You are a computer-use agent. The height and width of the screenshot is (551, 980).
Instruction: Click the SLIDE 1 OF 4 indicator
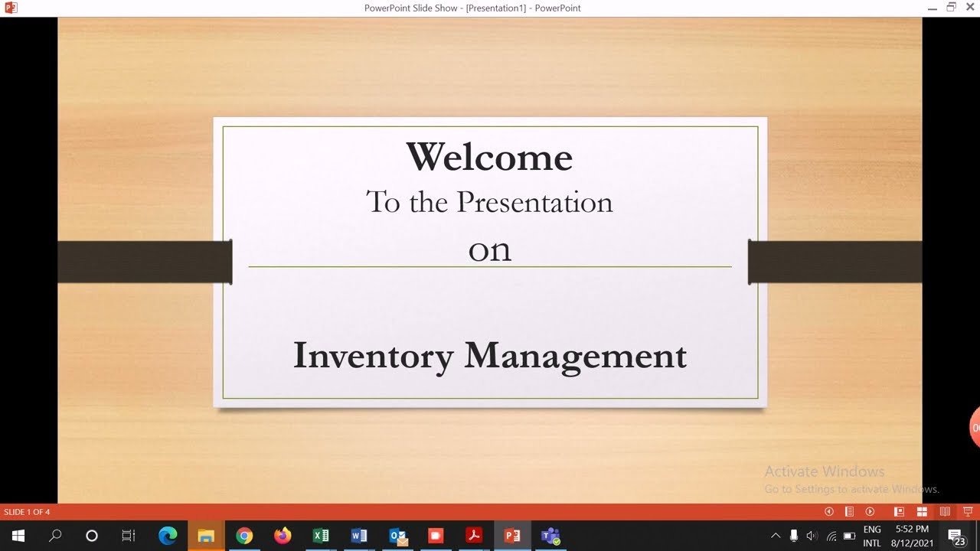(x=27, y=512)
